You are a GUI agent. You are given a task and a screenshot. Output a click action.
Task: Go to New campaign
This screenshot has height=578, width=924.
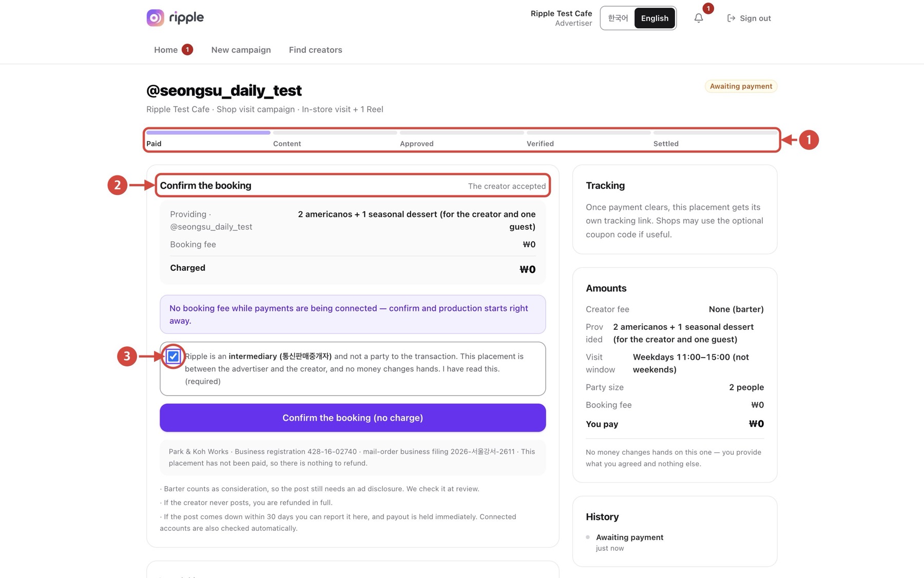coord(241,50)
